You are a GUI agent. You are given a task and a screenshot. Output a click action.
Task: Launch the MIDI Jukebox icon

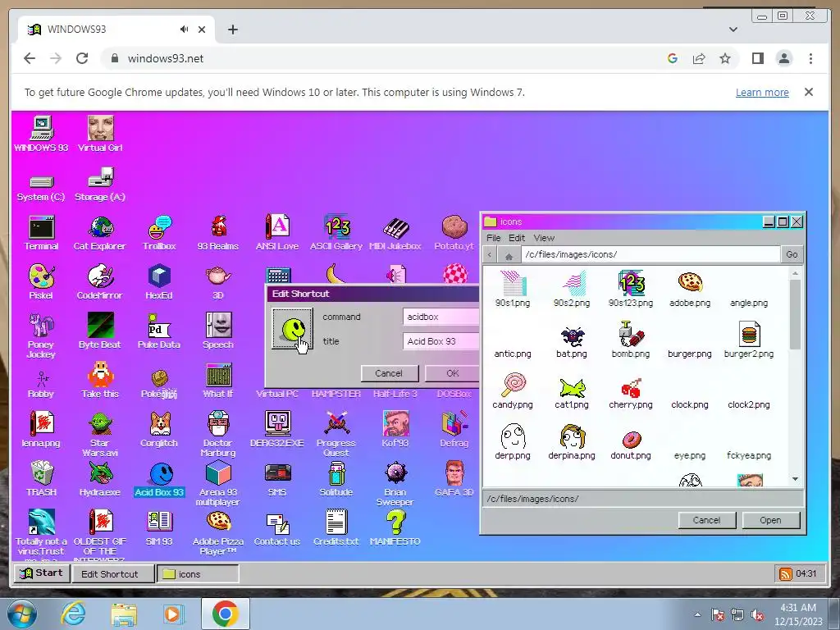[x=395, y=233]
